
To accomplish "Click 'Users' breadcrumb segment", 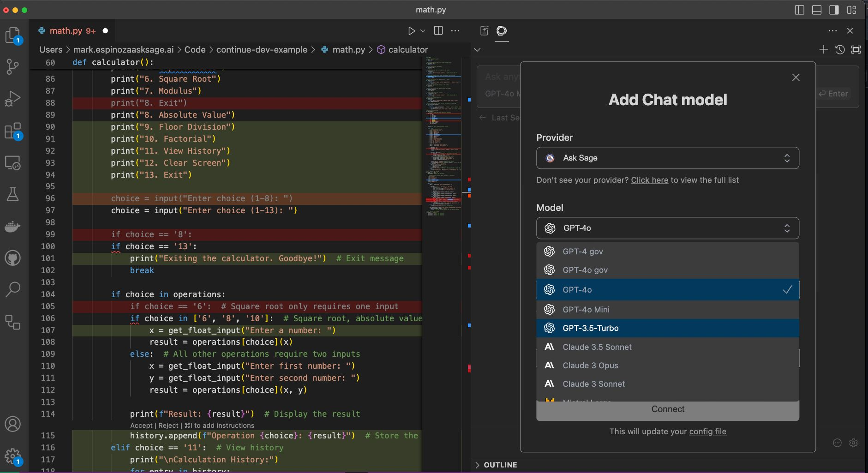I will [51, 49].
